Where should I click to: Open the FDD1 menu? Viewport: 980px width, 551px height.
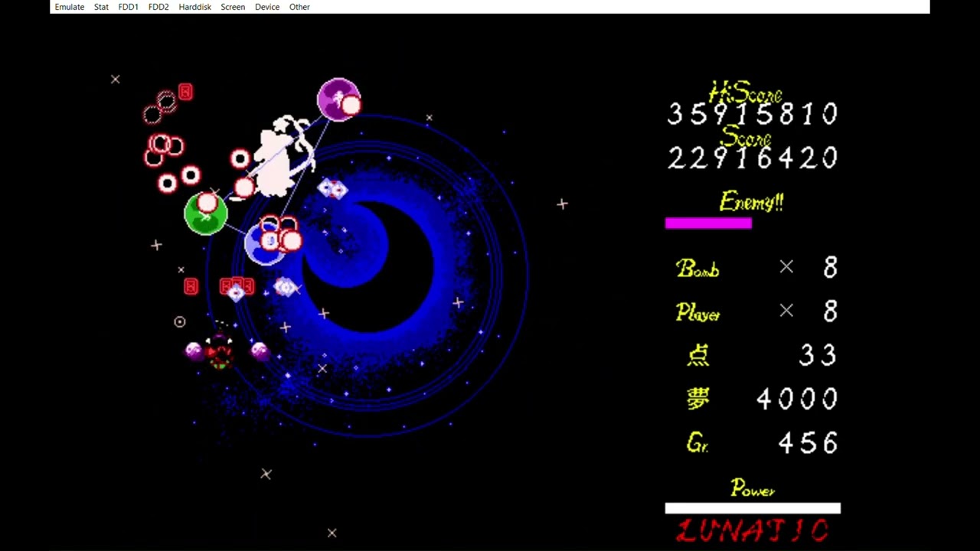(x=128, y=7)
